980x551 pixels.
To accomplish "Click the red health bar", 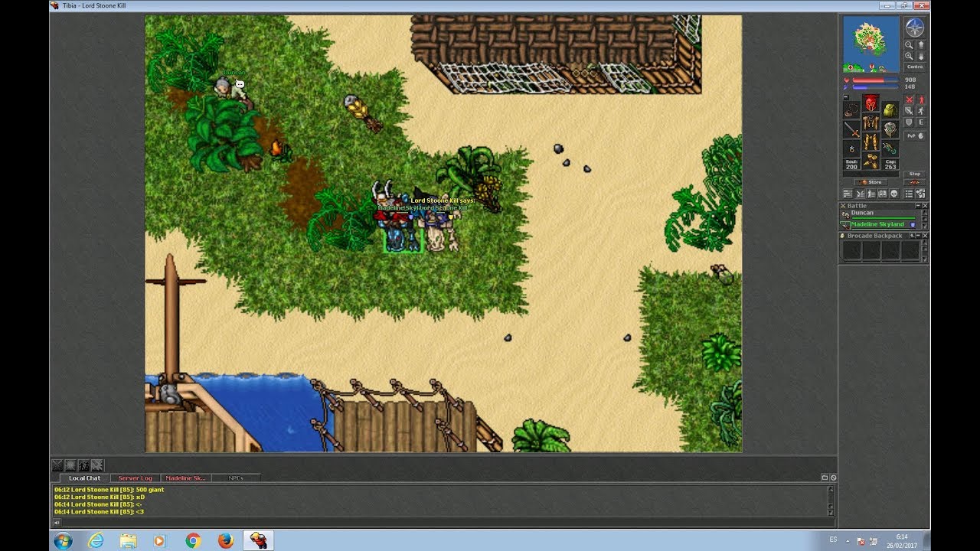I will pos(876,80).
